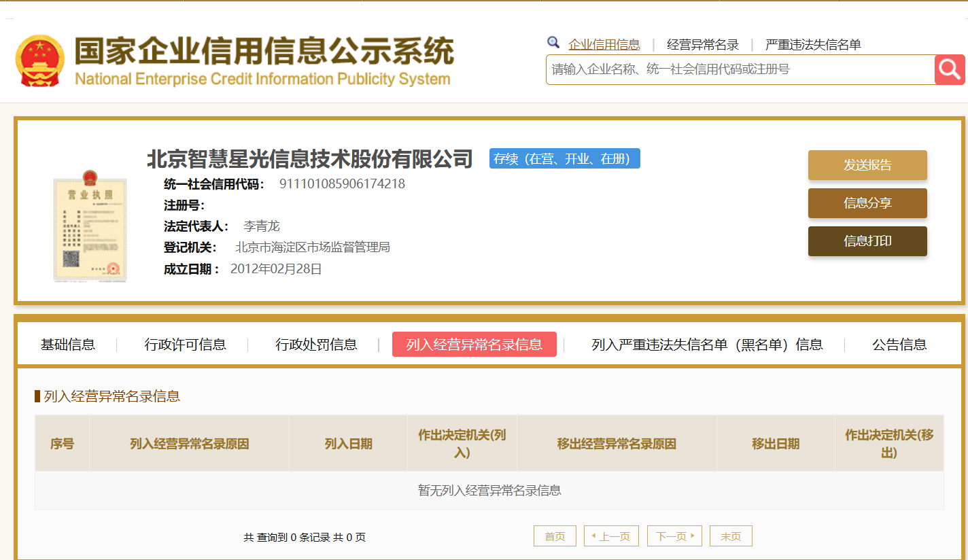Click the small magnifier icon beside 企业信用信息
Viewport: 968px width, 560px height.
pos(553,43)
